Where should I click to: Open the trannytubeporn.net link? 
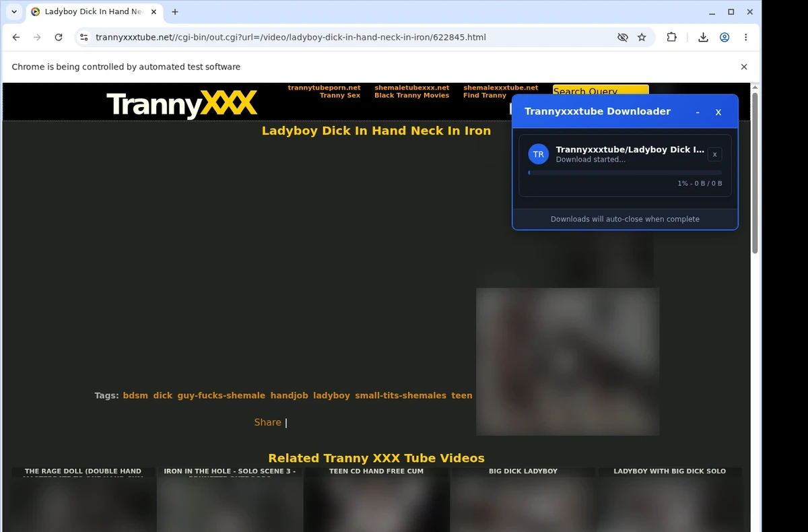[x=324, y=88]
